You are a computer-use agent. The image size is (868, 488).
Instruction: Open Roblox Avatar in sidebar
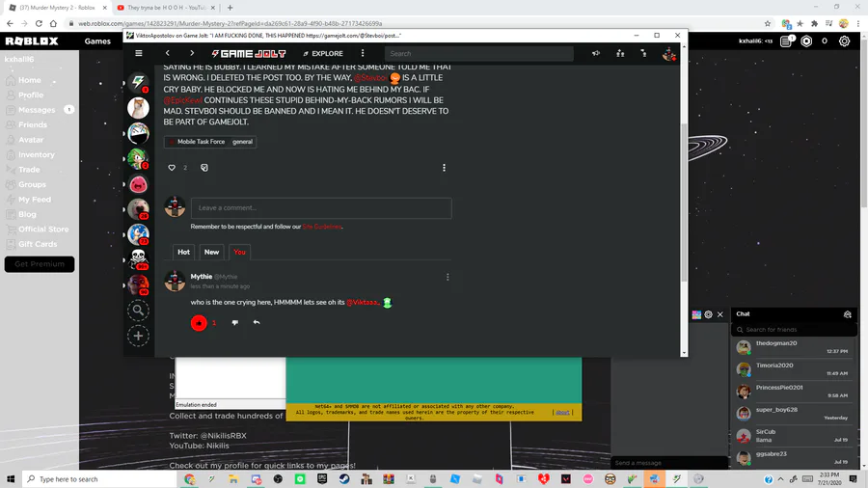(x=31, y=140)
